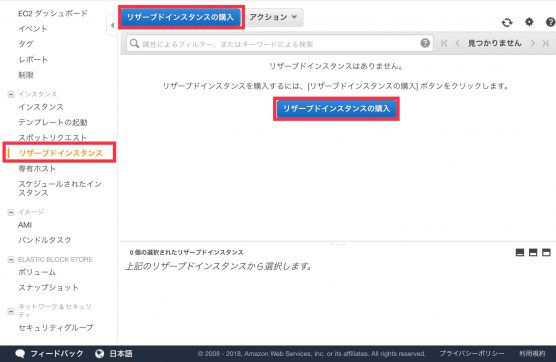556x362 pixels.
Task: Collapse the sidebar with the arrow handle
Action: [x=112, y=25]
